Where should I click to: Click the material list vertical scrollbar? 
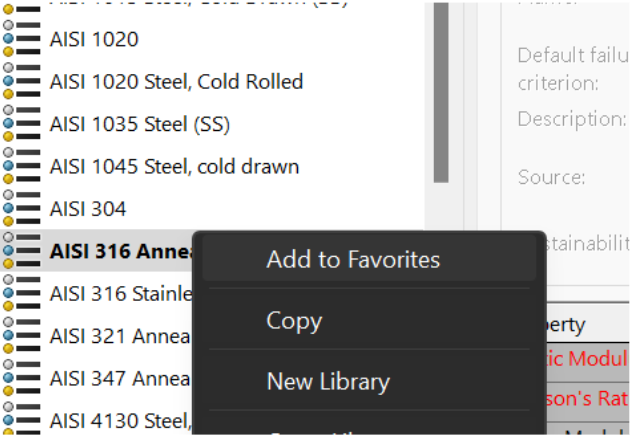pyautogui.click(x=441, y=90)
